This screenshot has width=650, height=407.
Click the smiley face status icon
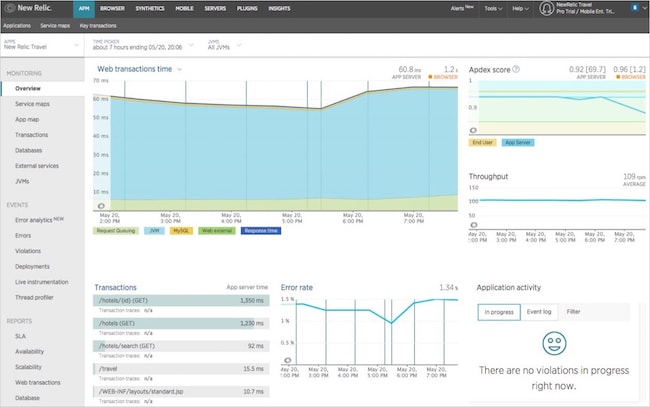point(554,343)
